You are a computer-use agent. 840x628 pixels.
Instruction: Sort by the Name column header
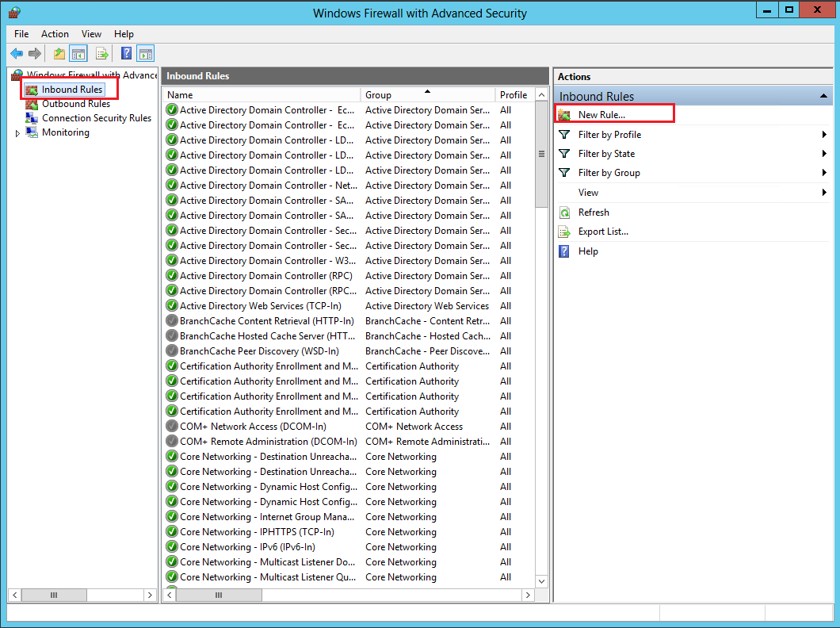point(262,95)
